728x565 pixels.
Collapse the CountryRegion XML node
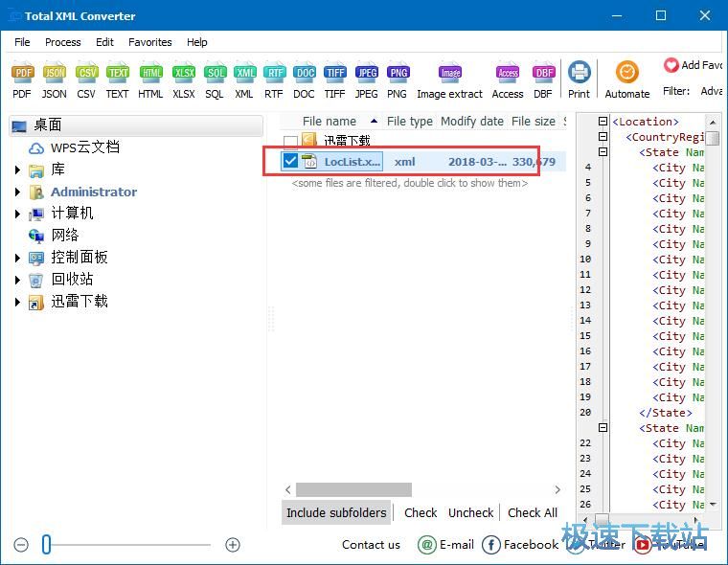603,137
